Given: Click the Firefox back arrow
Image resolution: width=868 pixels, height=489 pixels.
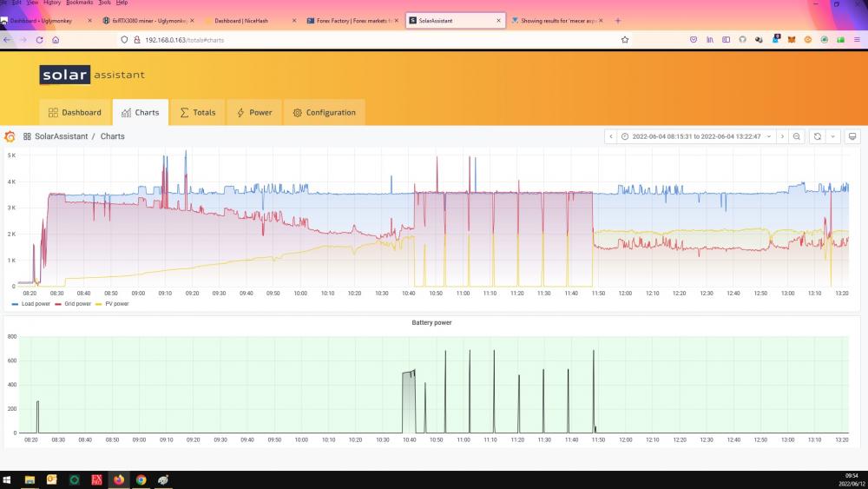Looking at the screenshot, I should [7, 40].
